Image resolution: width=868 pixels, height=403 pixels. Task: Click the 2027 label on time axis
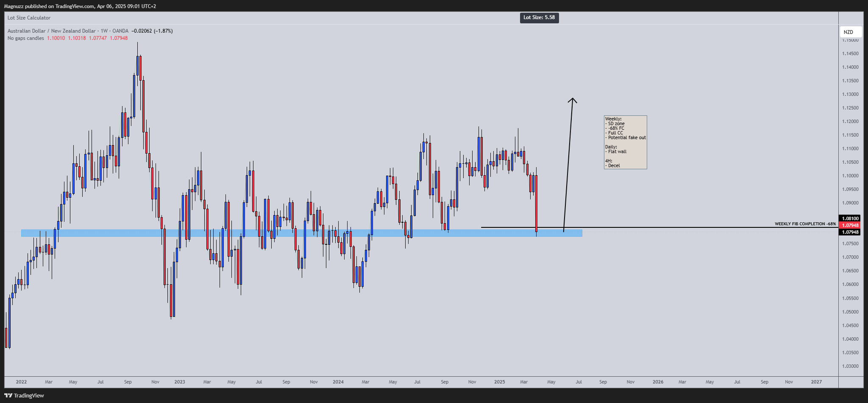(816, 382)
